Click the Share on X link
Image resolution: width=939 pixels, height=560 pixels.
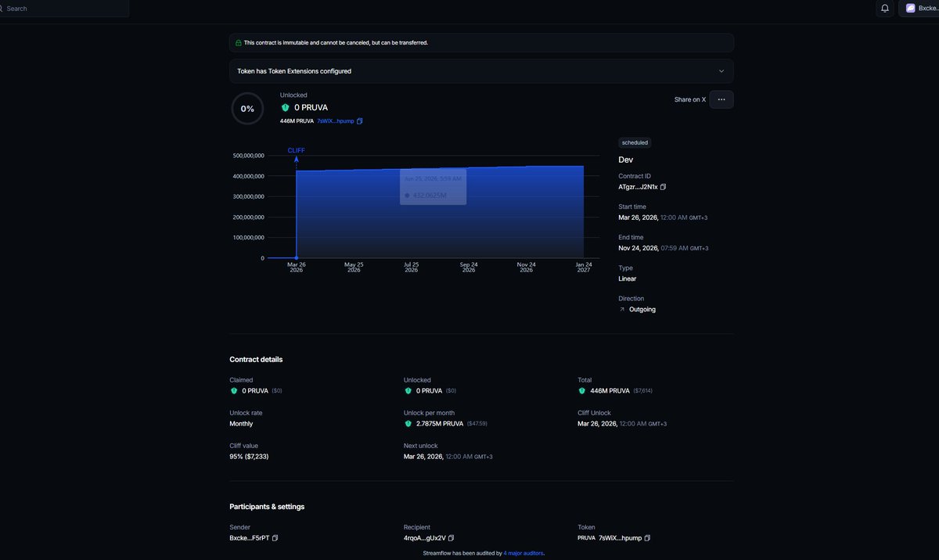point(689,99)
